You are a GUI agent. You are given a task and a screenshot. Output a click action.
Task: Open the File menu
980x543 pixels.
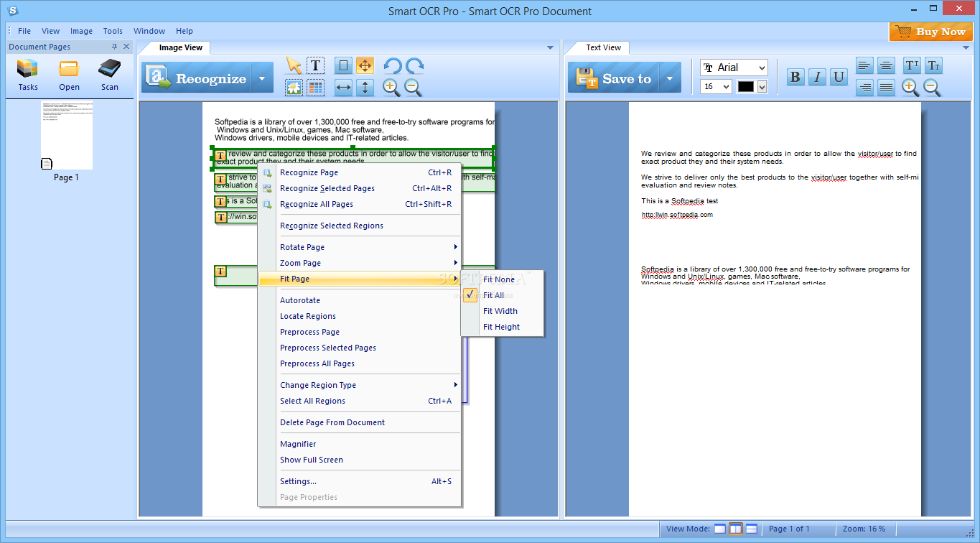[x=24, y=31]
